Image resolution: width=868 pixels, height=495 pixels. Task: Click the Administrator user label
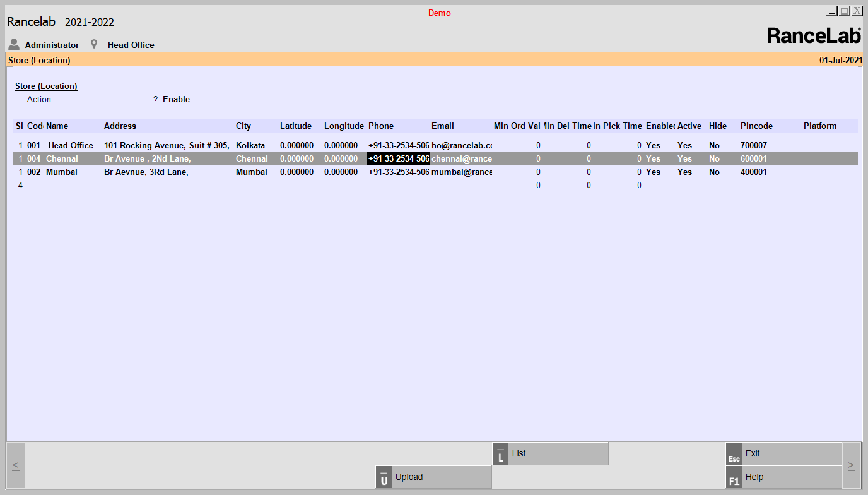click(x=52, y=45)
